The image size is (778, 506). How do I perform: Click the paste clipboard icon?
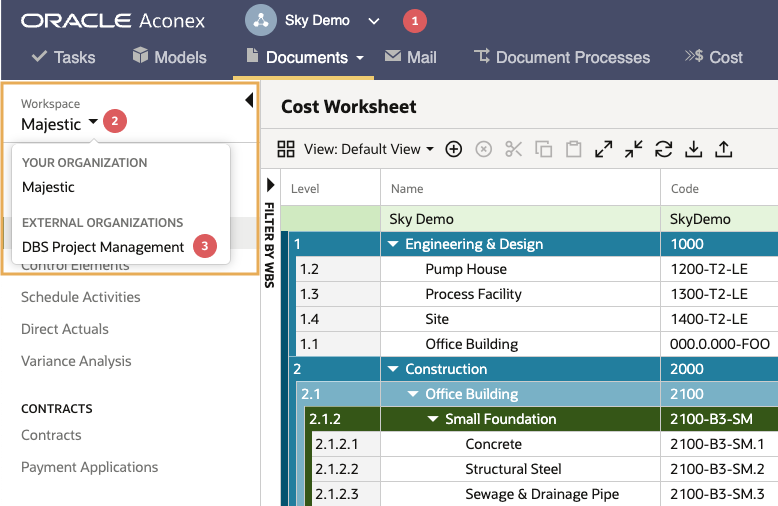[x=574, y=149]
